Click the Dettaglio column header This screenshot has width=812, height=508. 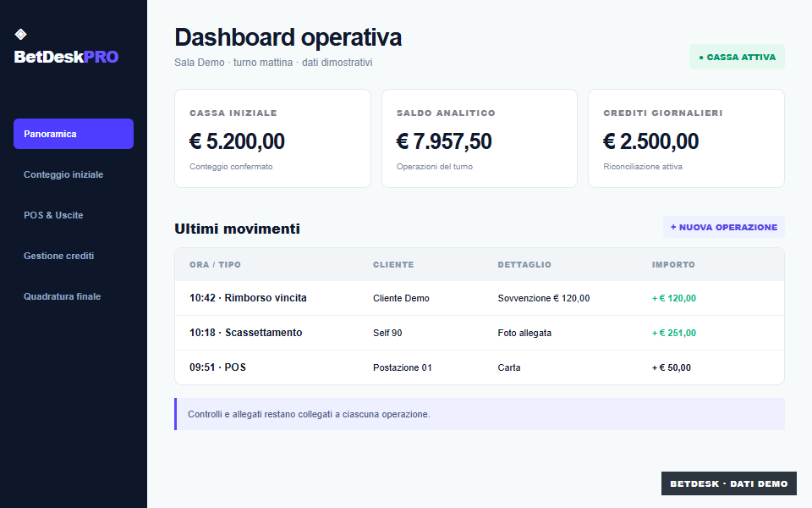tap(524, 264)
